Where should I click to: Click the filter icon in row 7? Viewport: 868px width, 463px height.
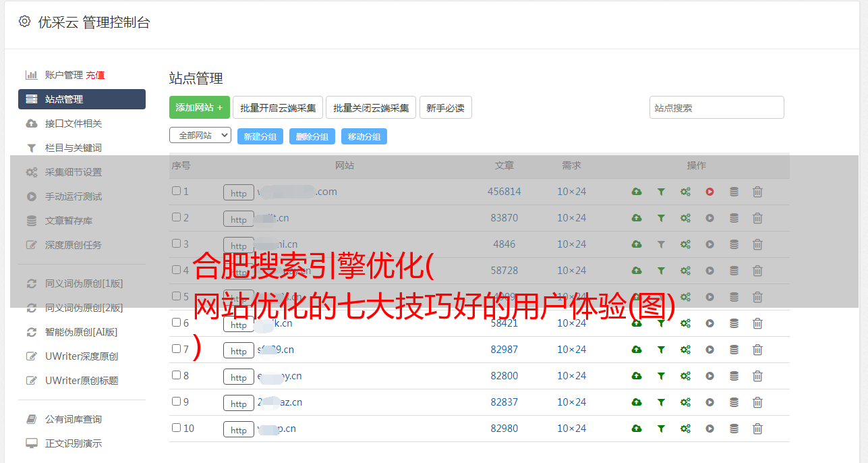[x=661, y=350]
